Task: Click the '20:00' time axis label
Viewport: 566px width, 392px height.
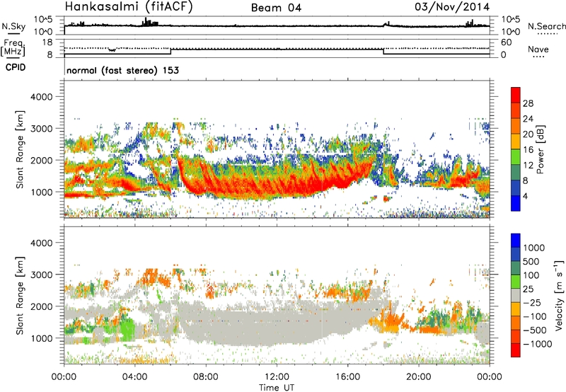Action: (x=419, y=377)
